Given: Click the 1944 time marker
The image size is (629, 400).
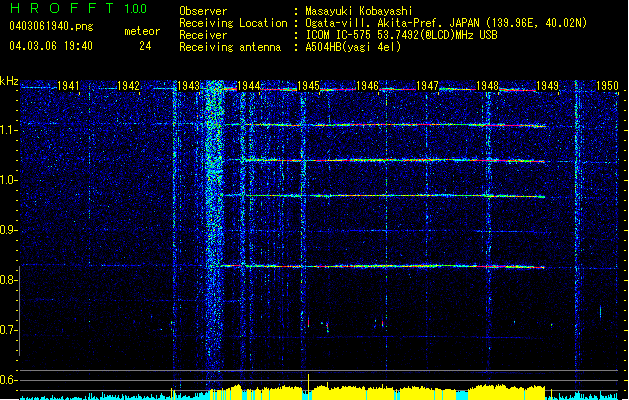Looking at the screenshot, I should coord(249,85).
